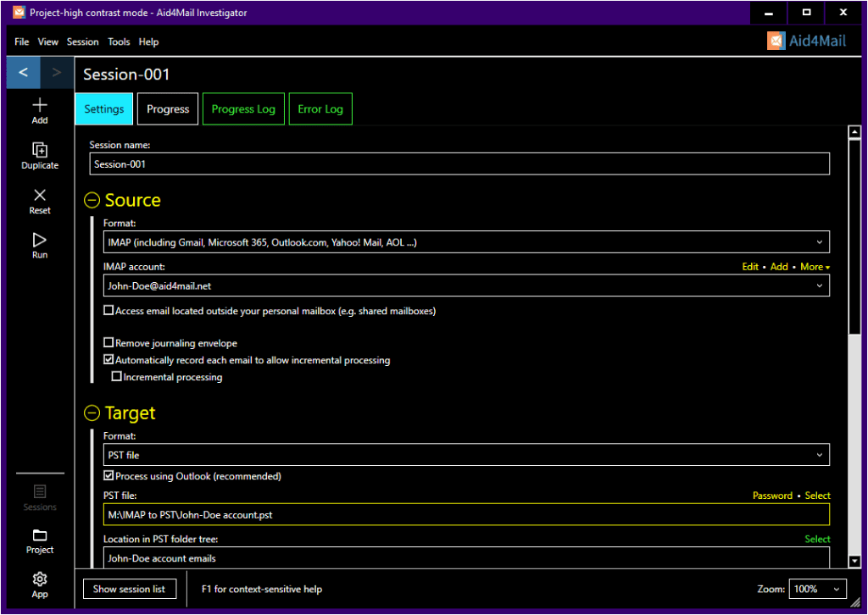The image size is (868, 615).
Task: Click the Session name input field
Action: coord(459,163)
